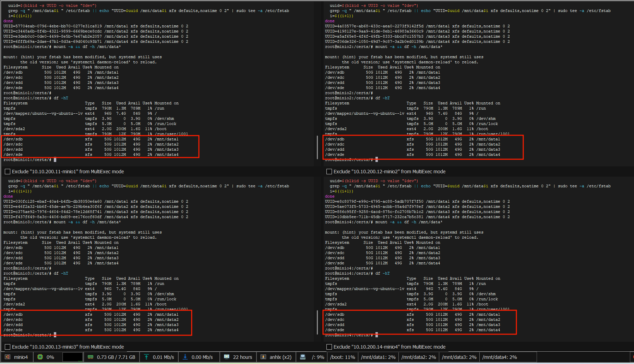Click the 'root@minio1:/certs# df -hT' command line
This screenshot has height=364, width=634.
point(36,98)
